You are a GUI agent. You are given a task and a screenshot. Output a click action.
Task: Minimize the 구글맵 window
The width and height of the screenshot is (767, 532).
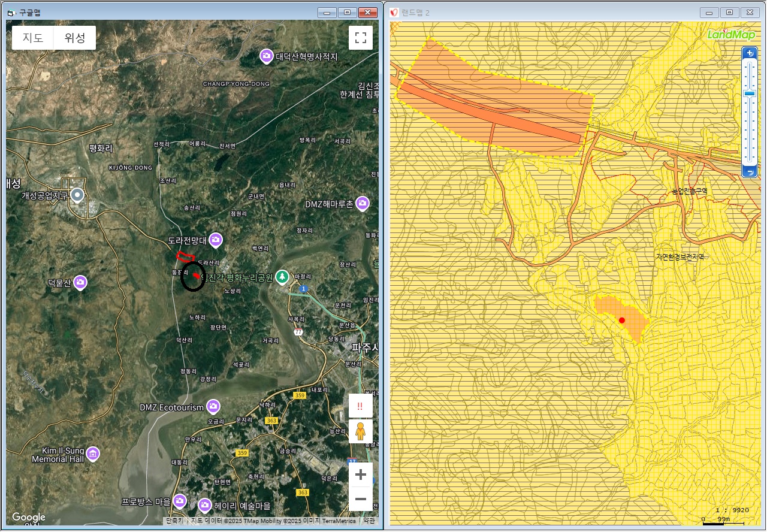[x=327, y=13]
